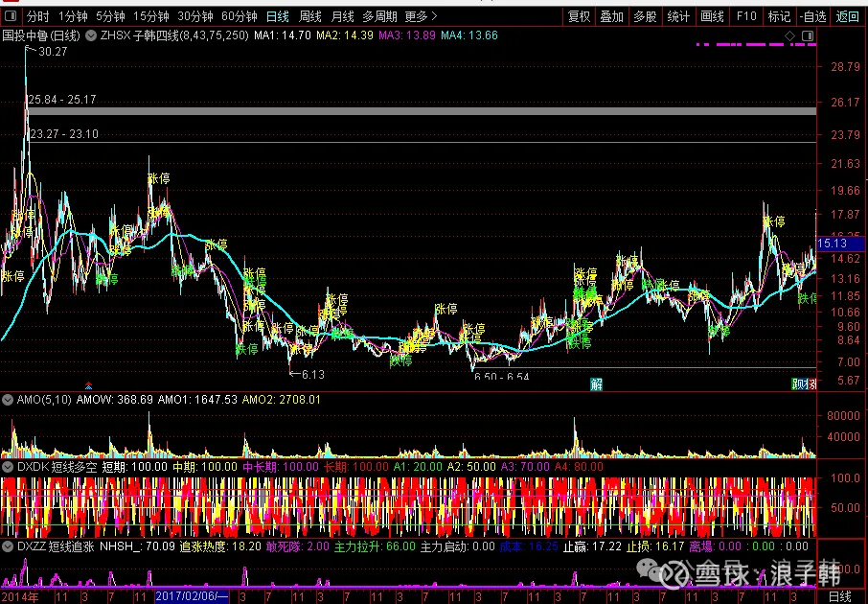Viewport: 868px width, 604px height.
Task: Switch to 1分钟 period
Action: [73, 16]
